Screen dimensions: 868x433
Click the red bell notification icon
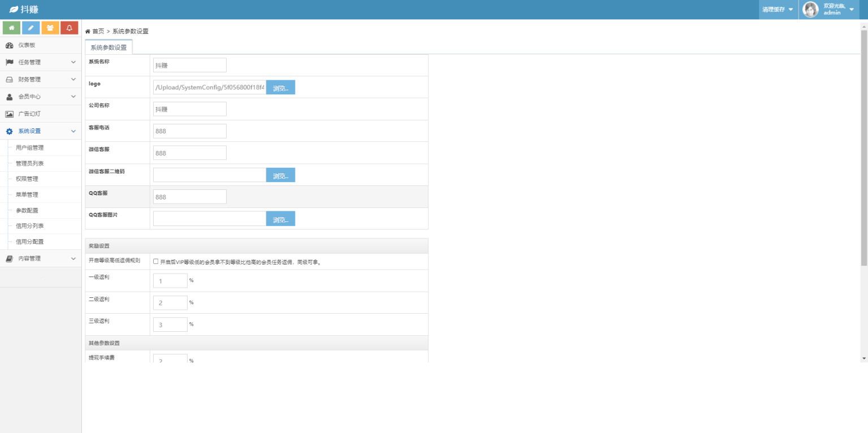point(70,28)
